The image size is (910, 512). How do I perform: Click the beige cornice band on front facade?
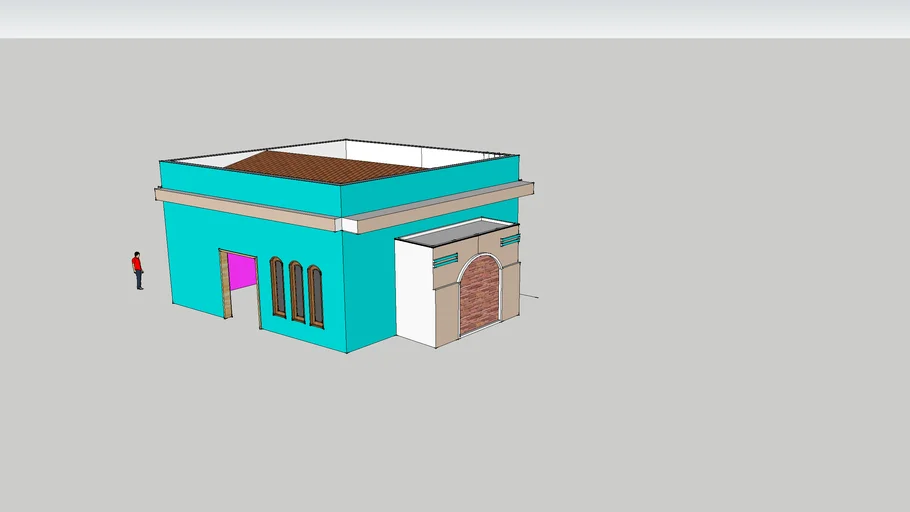pyautogui.click(x=248, y=209)
